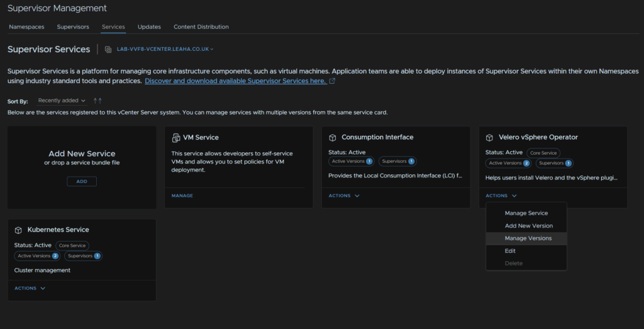Open Discover and download available Supervisor Services link
This screenshot has height=329, width=644.
[x=236, y=81]
